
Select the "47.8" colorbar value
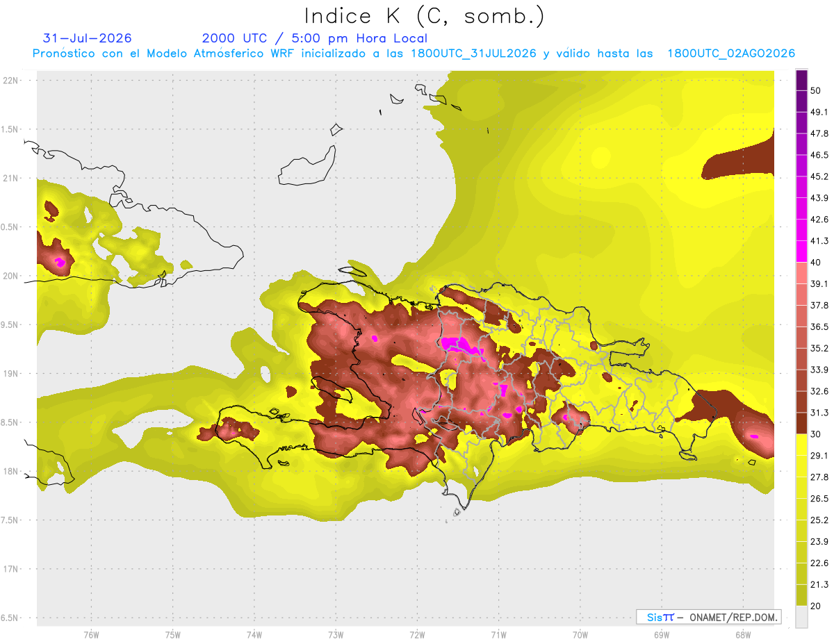(819, 133)
